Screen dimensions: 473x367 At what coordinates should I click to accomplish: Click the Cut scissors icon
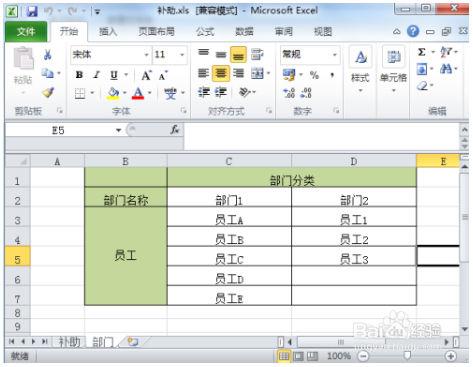[x=48, y=55]
